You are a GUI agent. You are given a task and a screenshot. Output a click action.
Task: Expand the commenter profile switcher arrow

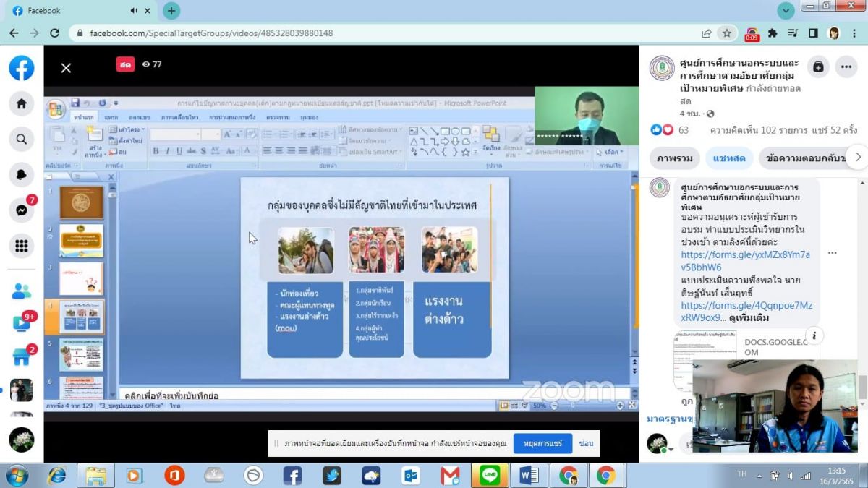pyautogui.click(x=671, y=450)
